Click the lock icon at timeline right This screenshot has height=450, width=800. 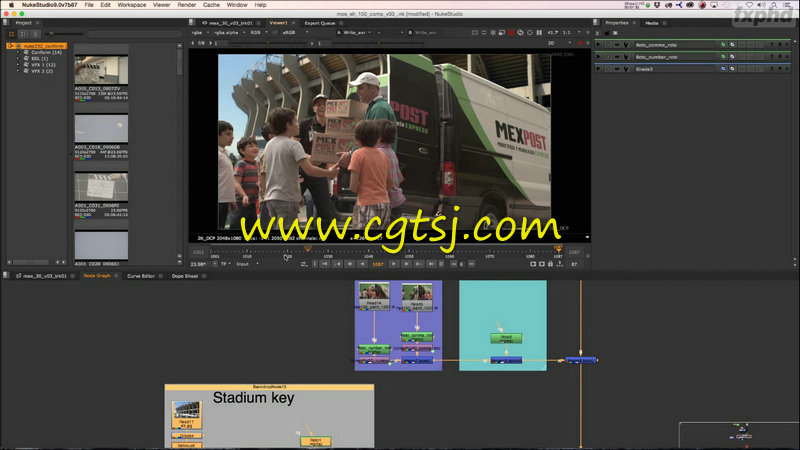coord(551,264)
